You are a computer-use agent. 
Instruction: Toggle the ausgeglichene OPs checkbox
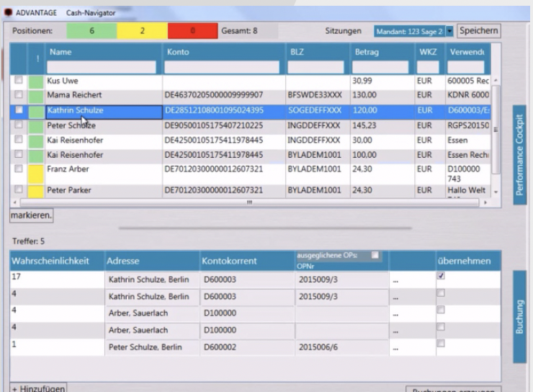[375, 255]
